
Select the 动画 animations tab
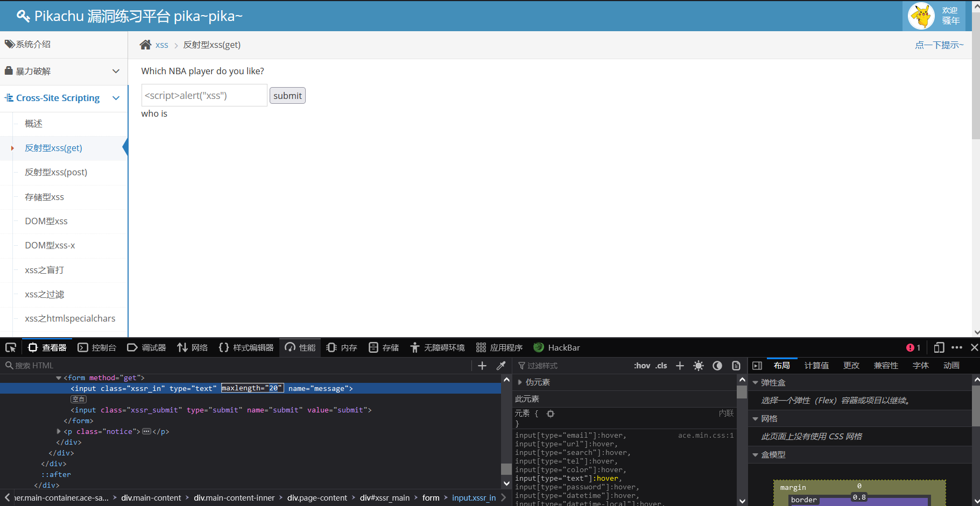point(951,366)
